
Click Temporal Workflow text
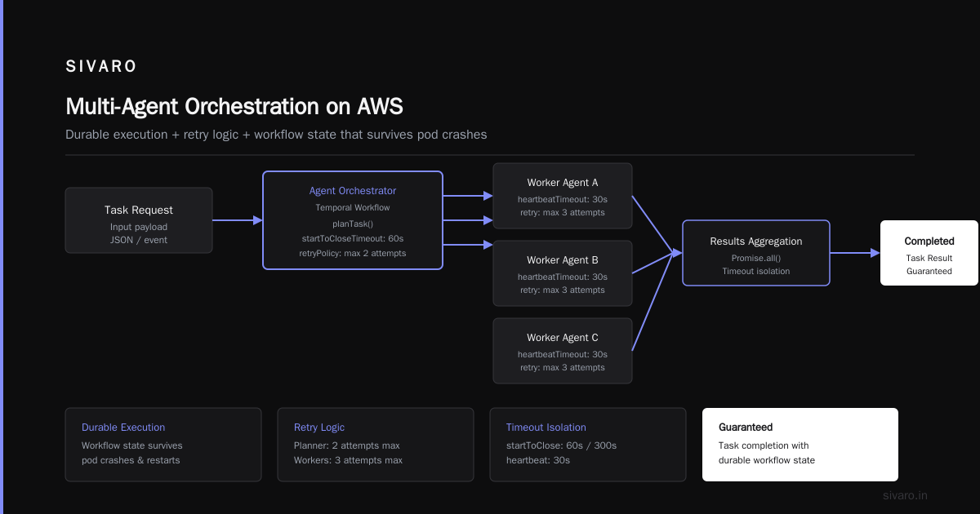[x=353, y=208]
